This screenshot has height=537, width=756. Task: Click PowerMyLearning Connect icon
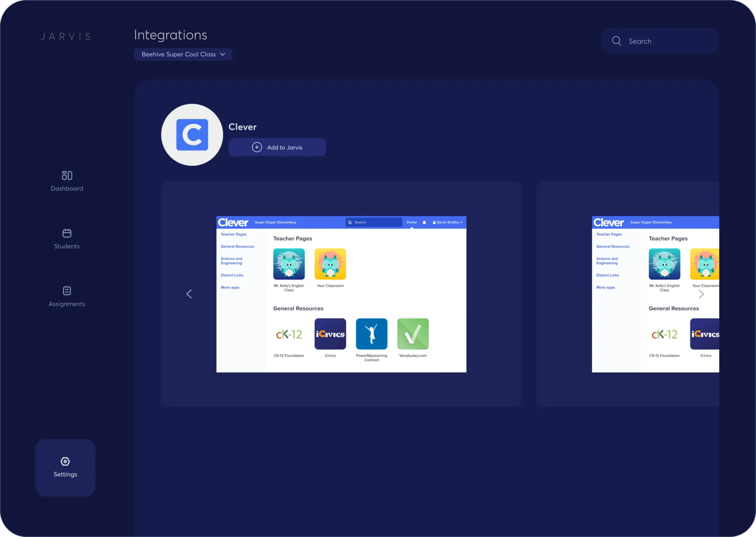click(x=372, y=334)
